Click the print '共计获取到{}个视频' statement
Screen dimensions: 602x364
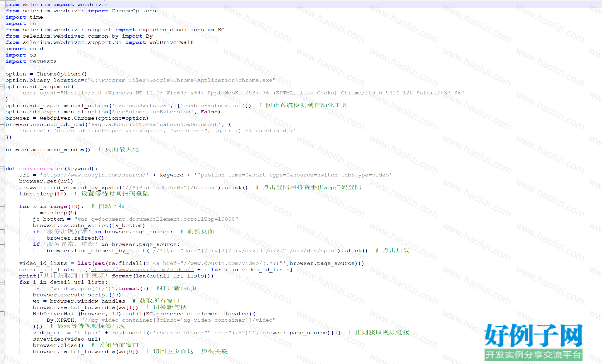(x=116, y=276)
